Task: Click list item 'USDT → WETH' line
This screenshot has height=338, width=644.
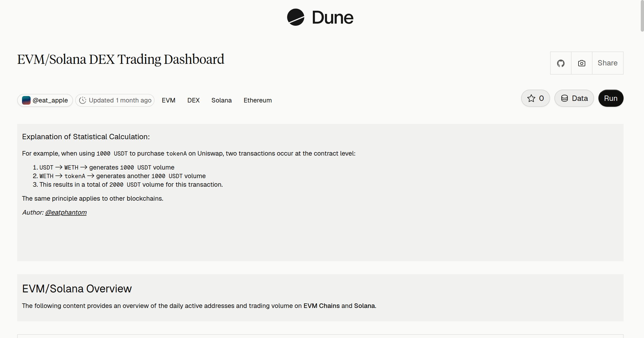Action: 107,167
